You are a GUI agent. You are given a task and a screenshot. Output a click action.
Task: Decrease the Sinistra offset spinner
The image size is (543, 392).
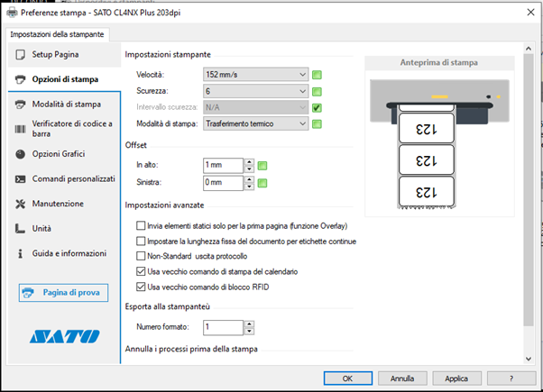click(x=249, y=187)
